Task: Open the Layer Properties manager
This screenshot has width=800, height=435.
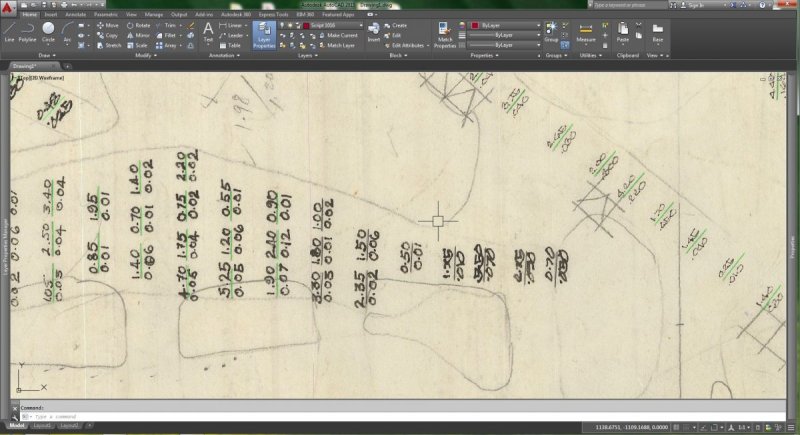Action: pos(264,34)
